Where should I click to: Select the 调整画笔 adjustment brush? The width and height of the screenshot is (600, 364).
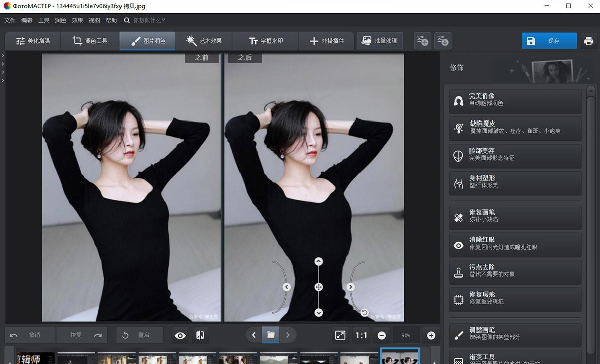[x=516, y=335]
